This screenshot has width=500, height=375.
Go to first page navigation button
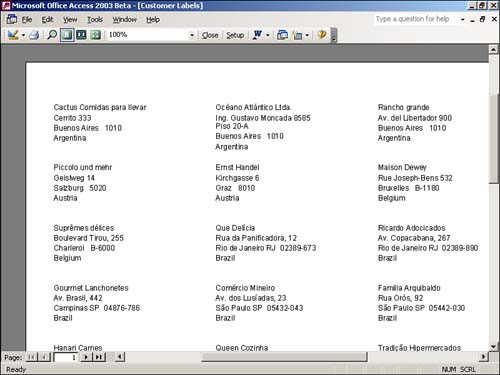(x=32, y=357)
